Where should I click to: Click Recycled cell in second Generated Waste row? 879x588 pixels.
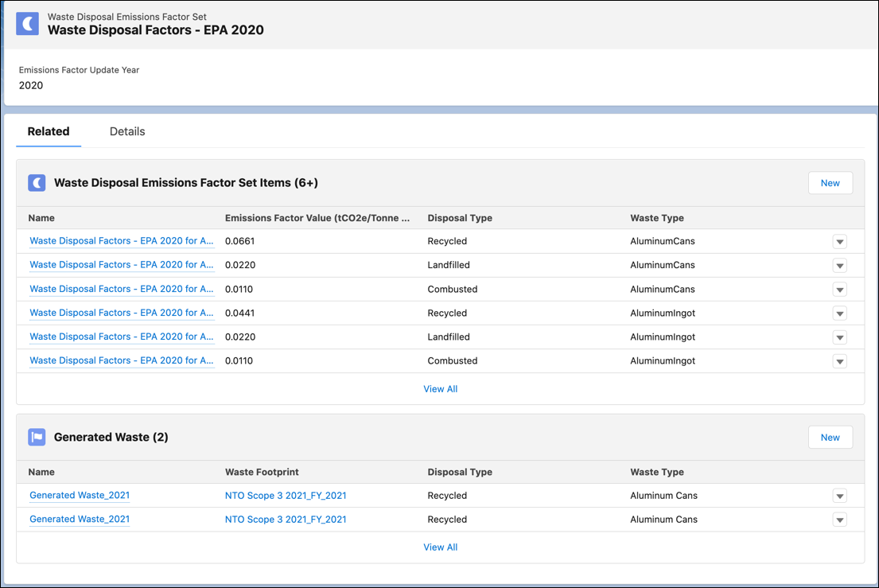point(447,520)
